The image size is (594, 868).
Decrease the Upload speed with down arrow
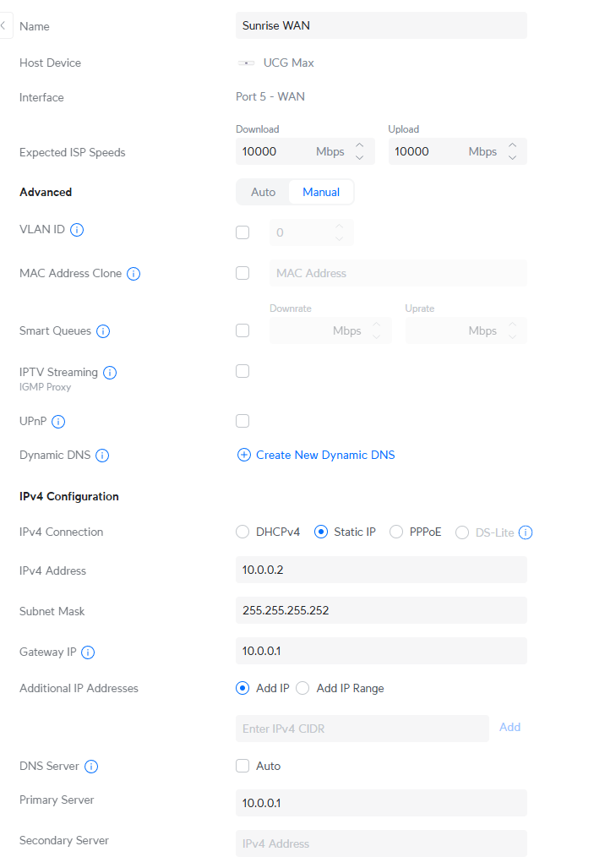pyautogui.click(x=511, y=157)
